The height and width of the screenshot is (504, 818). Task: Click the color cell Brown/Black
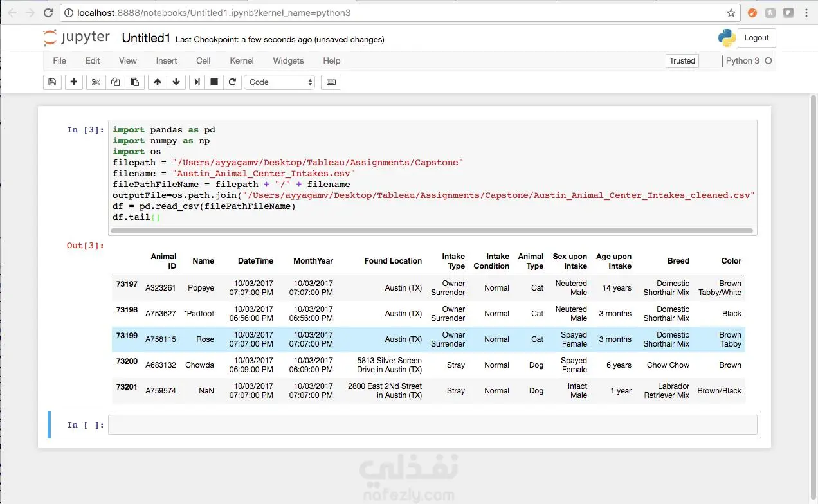pyautogui.click(x=720, y=391)
